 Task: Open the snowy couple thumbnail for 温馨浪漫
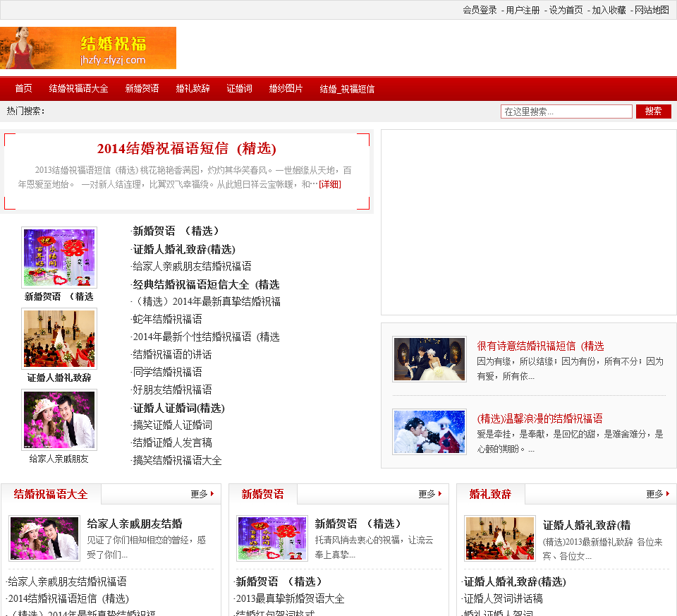pyautogui.click(x=429, y=432)
